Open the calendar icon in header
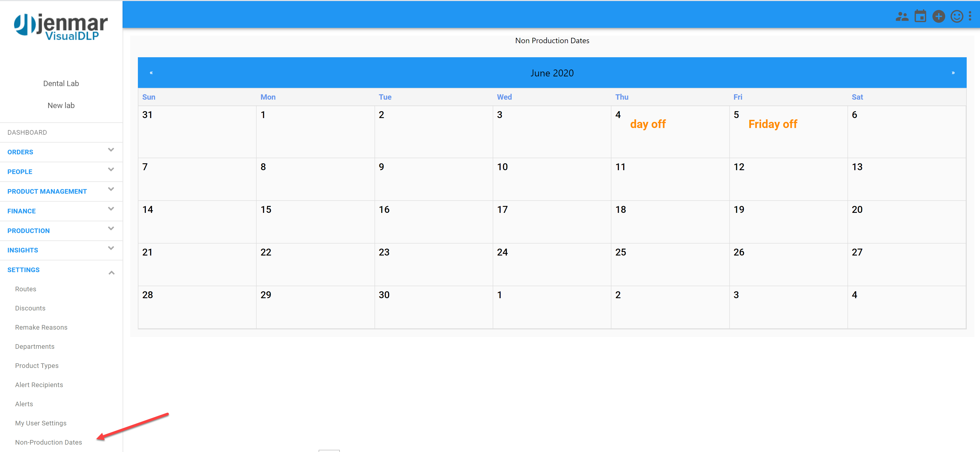This screenshot has width=980, height=452. (920, 16)
